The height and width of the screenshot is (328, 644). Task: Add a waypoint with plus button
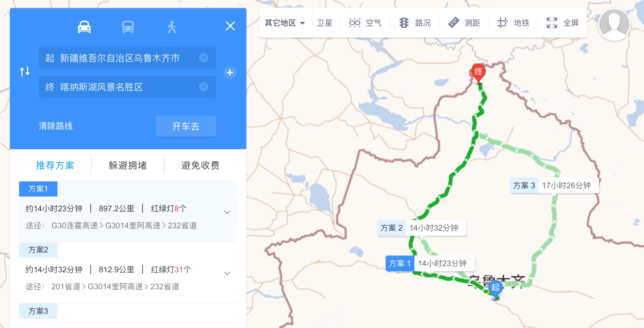(x=230, y=72)
